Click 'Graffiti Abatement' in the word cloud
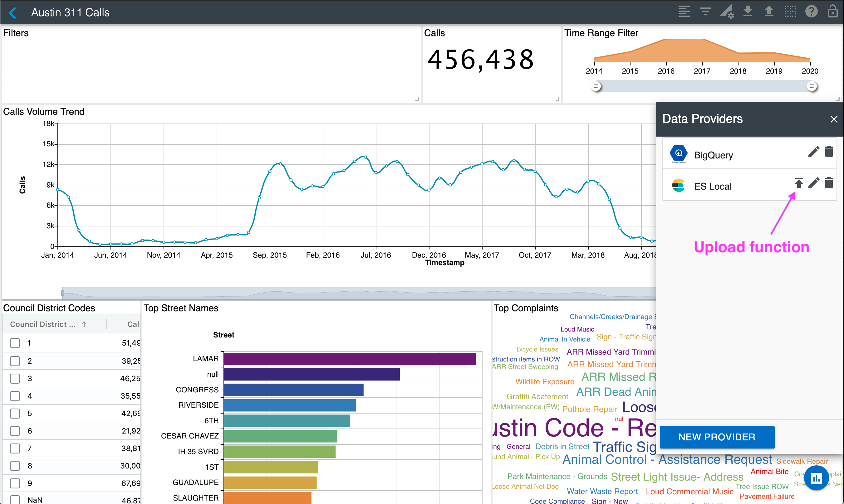This screenshot has height=504, width=844. click(537, 396)
